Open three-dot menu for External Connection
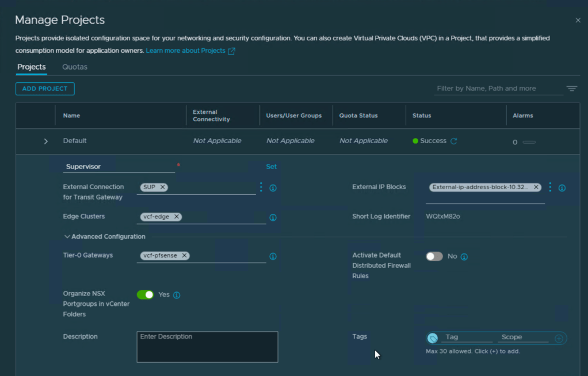Screen dimensions: 588x376 (x=261, y=187)
